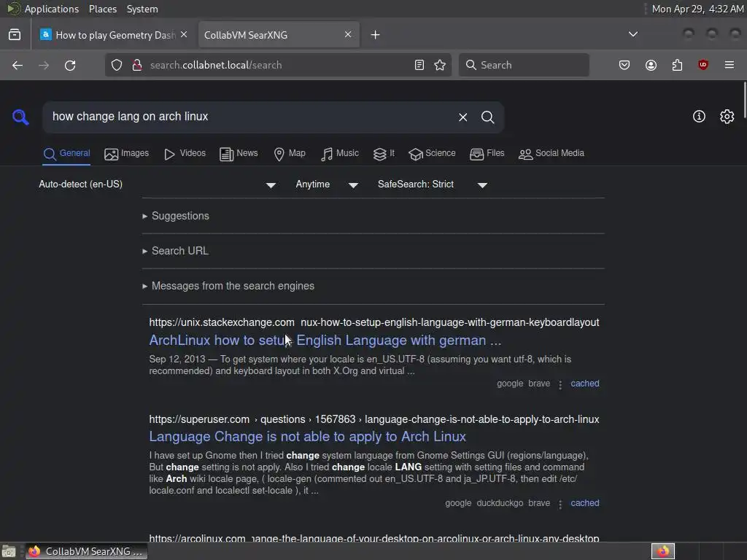This screenshot has width=747, height=560.
Task: Close the CollabVM SearXNG tab
Action: [348, 35]
